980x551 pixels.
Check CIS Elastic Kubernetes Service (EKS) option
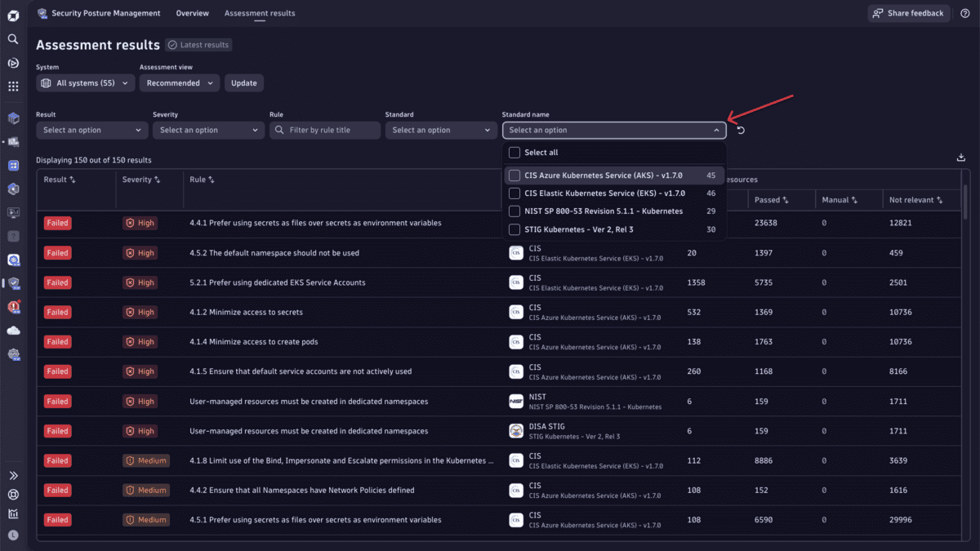click(514, 193)
